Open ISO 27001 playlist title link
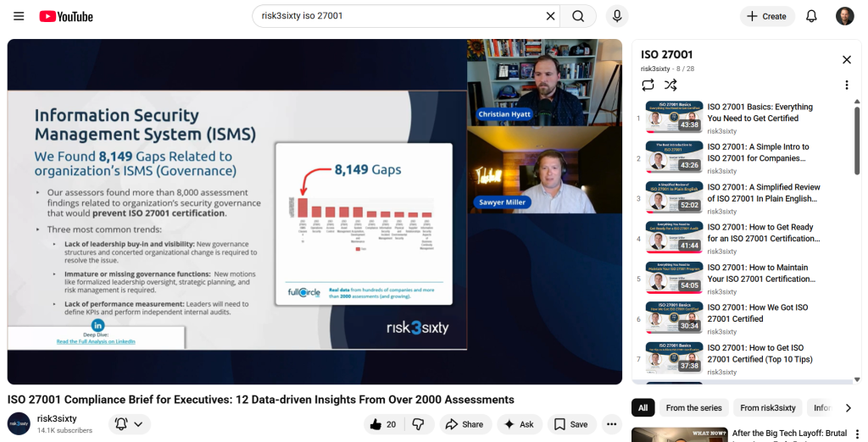Viewport: 868px width, 442px height. [666, 54]
